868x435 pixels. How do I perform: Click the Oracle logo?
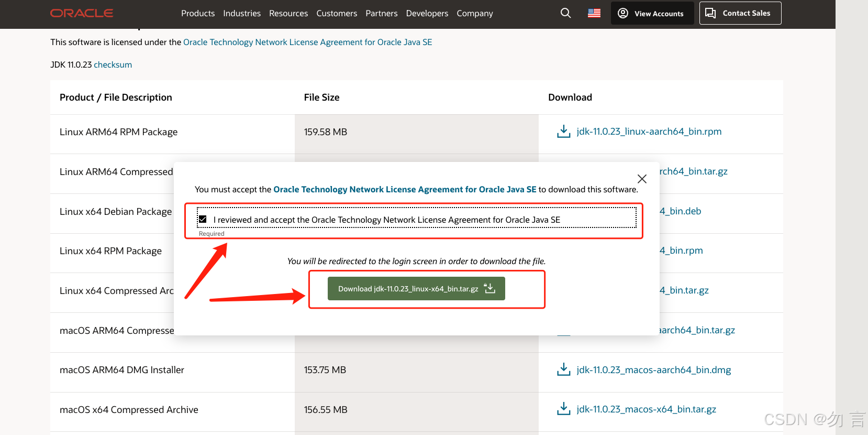[x=82, y=13]
